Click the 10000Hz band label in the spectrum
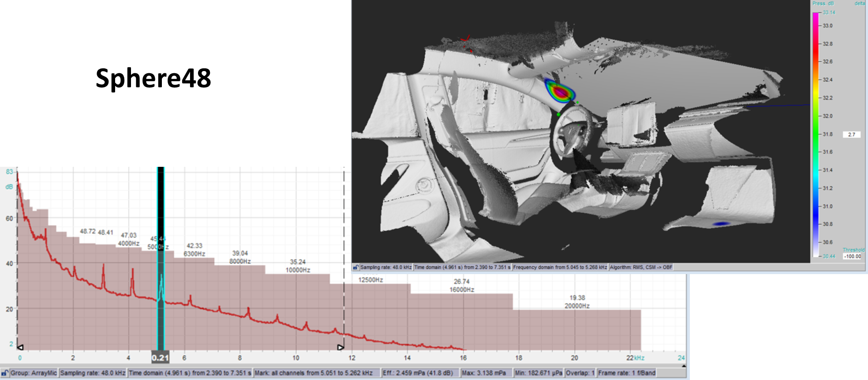Image resolution: width=868 pixels, height=380 pixels. point(298,270)
